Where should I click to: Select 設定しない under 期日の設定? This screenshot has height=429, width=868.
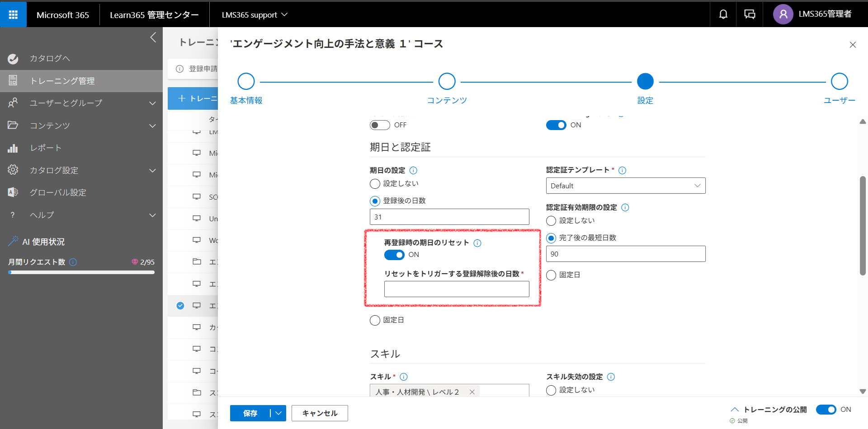click(375, 184)
